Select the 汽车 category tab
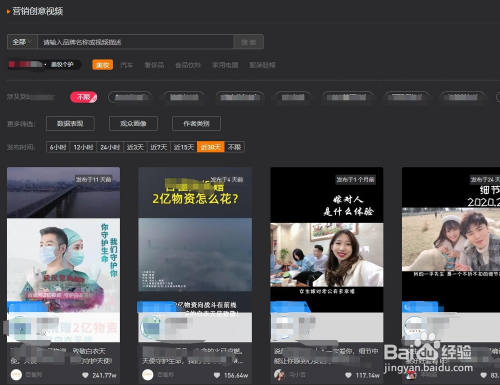500x385 pixels. tap(126, 65)
